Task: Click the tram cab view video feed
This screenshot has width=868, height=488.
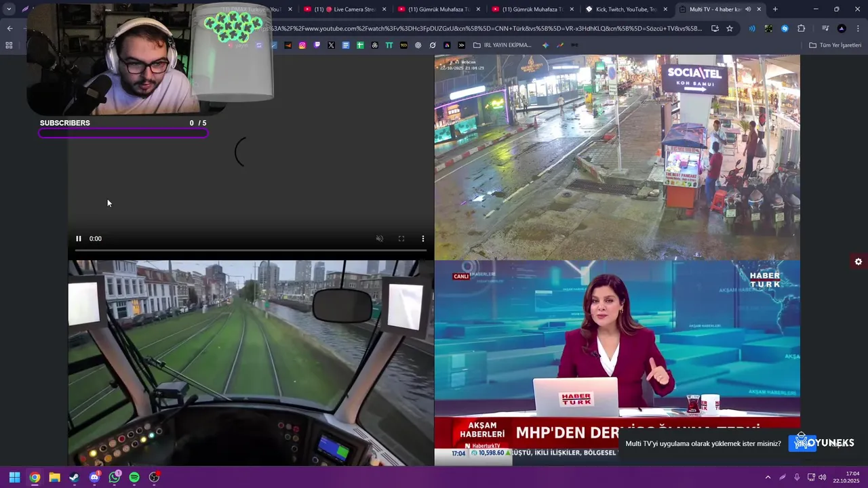Action: coord(251,363)
